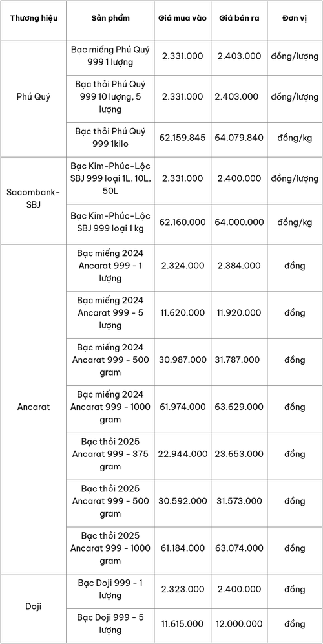Click the Ancarat brand cell
The image size is (323, 644).
[34, 407]
